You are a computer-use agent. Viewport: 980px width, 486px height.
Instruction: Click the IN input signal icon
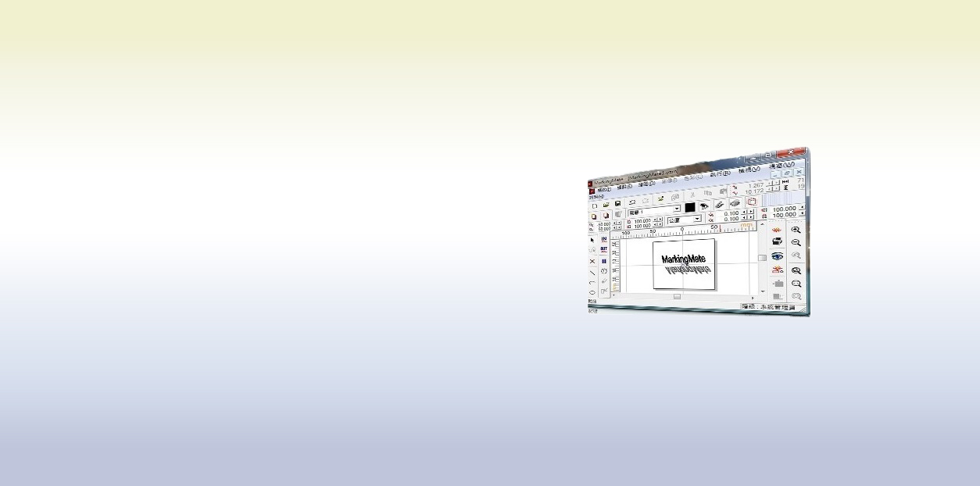[x=604, y=239]
